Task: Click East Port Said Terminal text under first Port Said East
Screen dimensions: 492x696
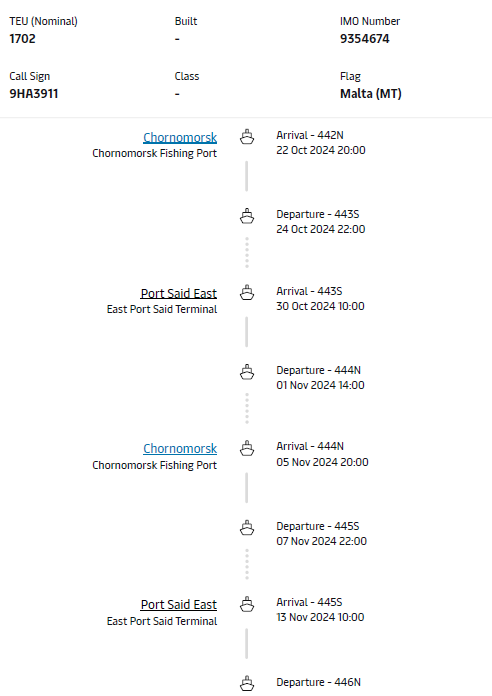Action: [x=162, y=309]
